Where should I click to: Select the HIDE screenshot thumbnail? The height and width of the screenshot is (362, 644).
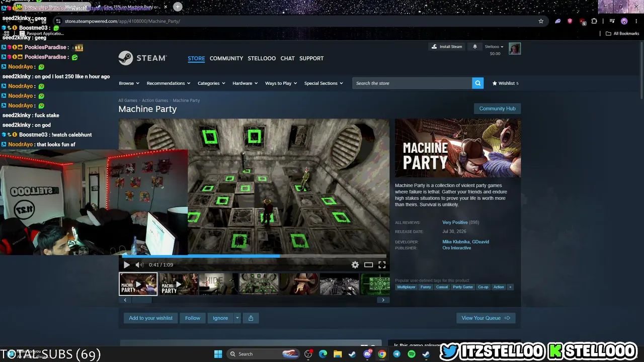click(x=218, y=284)
